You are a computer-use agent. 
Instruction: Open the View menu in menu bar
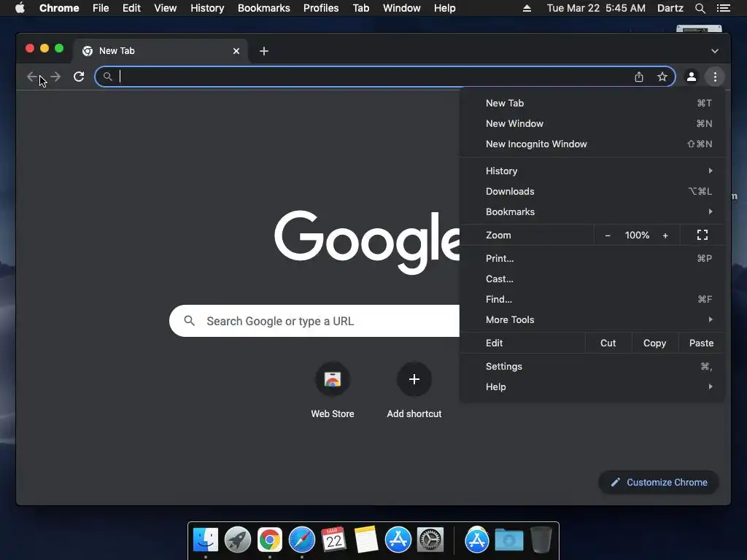(x=166, y=8)
